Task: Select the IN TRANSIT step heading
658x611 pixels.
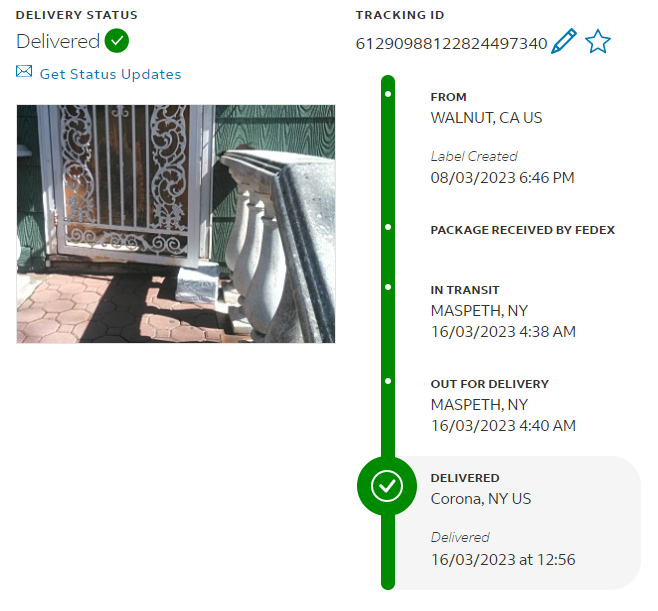Action: (x=465, y=290)
